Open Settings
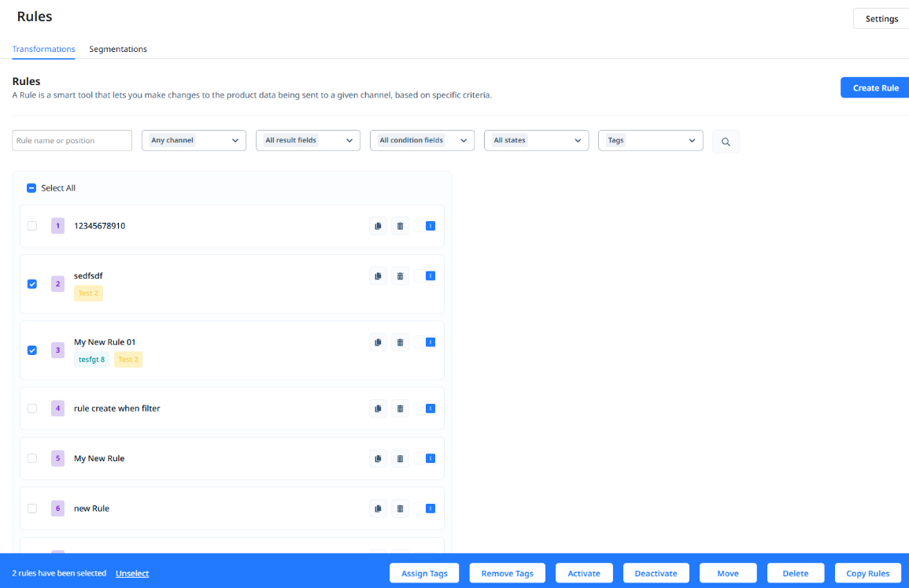This screenshot has width=909, height=588. click(881, 19)
